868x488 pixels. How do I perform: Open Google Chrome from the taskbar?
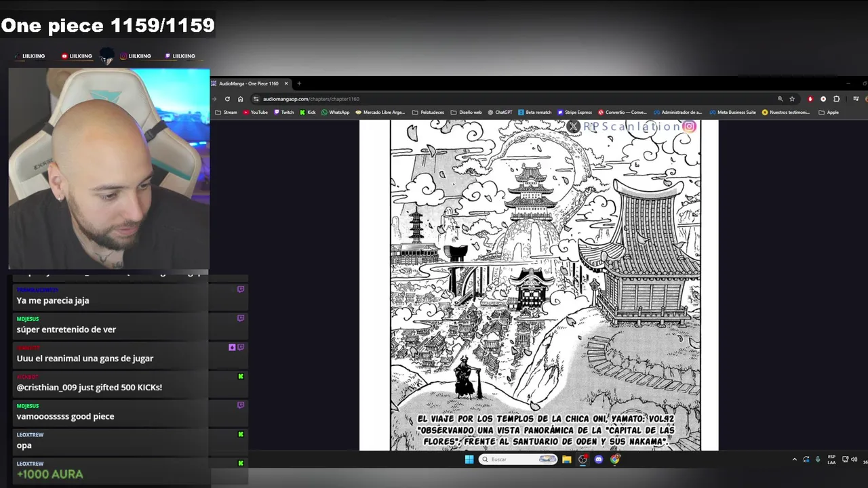point(615,459)
